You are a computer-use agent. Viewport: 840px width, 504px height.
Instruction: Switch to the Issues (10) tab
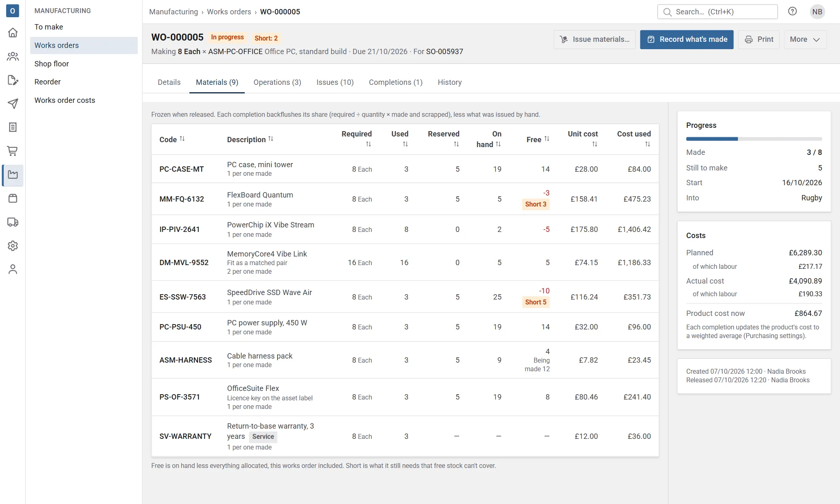[x=335, y=82]
